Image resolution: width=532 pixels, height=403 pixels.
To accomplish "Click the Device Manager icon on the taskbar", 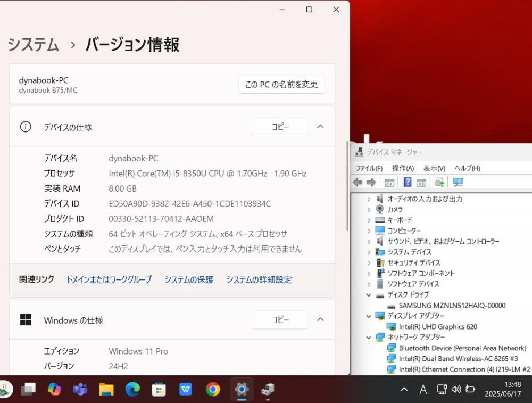I will (268, 389).
